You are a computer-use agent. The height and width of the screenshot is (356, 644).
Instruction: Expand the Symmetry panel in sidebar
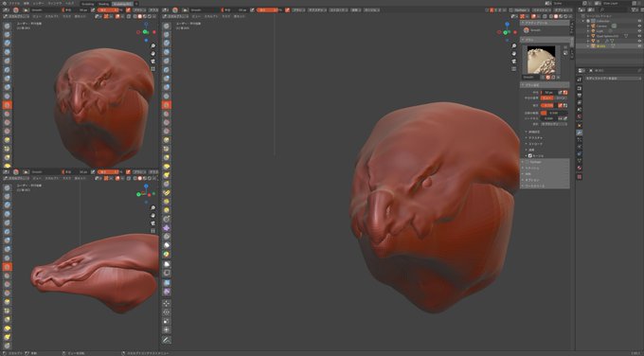click(546, 173)
